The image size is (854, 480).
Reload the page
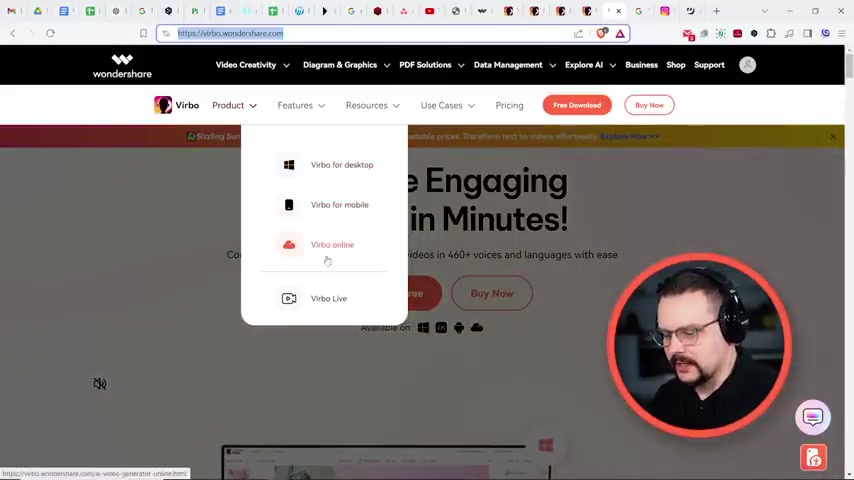(50, 33)
